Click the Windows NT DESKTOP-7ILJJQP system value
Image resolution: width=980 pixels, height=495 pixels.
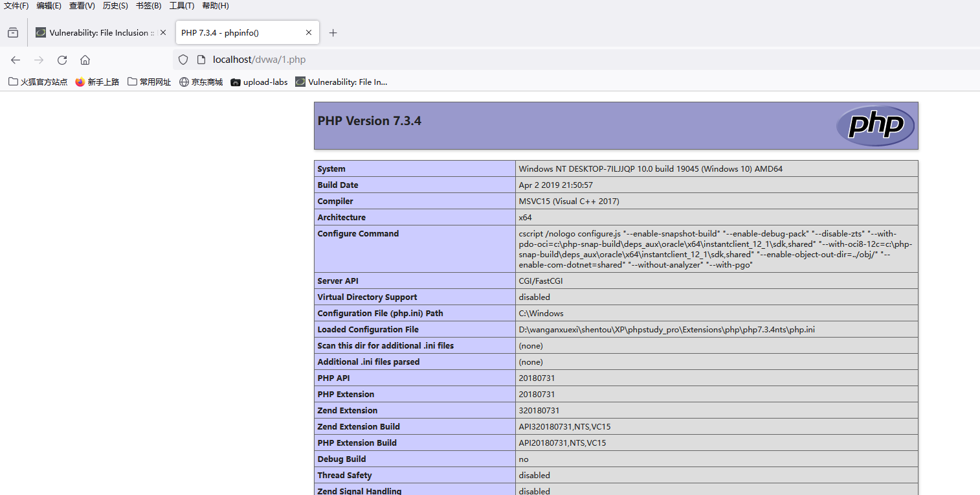pos(651,169)
